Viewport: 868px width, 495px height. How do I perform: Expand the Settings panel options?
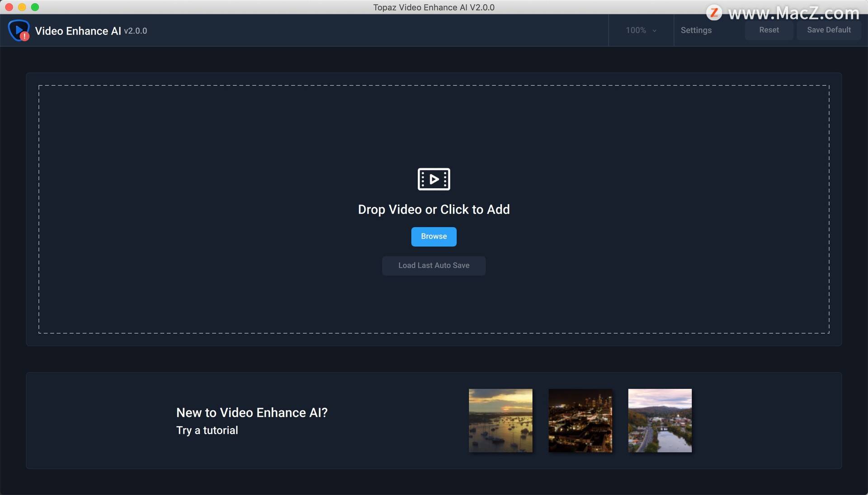point(696,30)
